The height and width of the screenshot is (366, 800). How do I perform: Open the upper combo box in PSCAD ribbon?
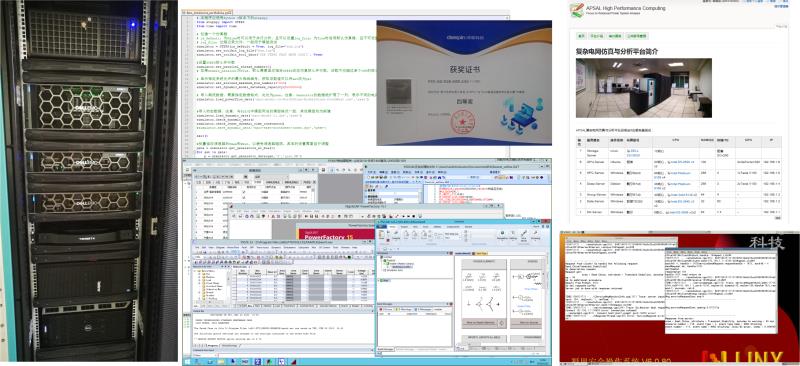[x=453, y=234]
